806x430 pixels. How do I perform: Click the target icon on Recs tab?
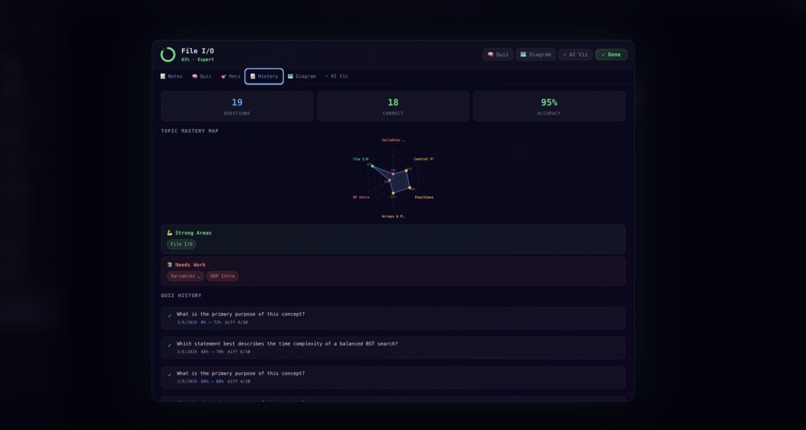coord(224,76)
